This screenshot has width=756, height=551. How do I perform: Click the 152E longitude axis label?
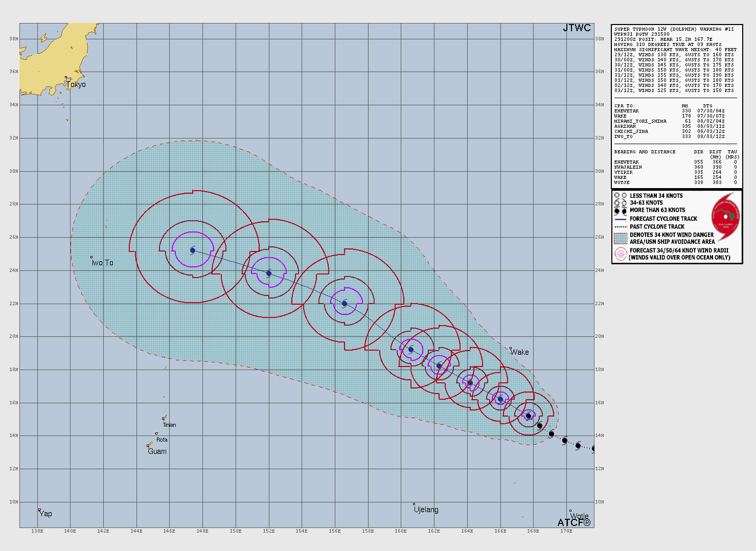[269, 531]
